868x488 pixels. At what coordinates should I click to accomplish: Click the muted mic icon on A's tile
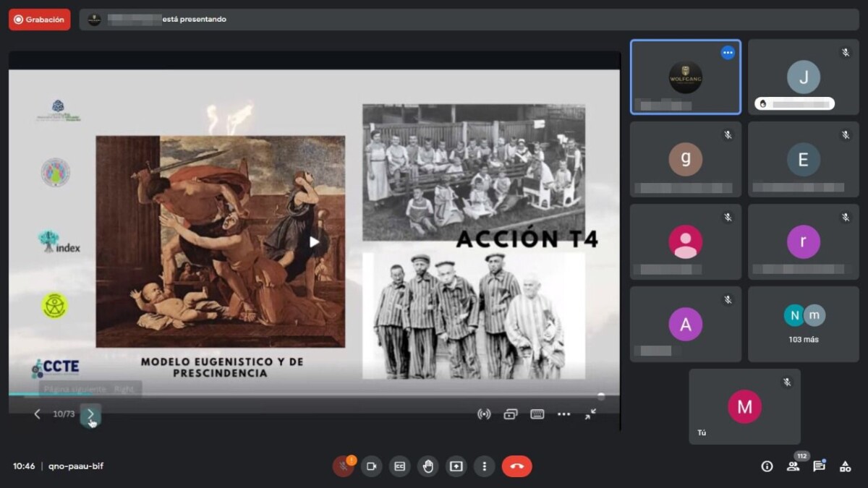point(728,300)
